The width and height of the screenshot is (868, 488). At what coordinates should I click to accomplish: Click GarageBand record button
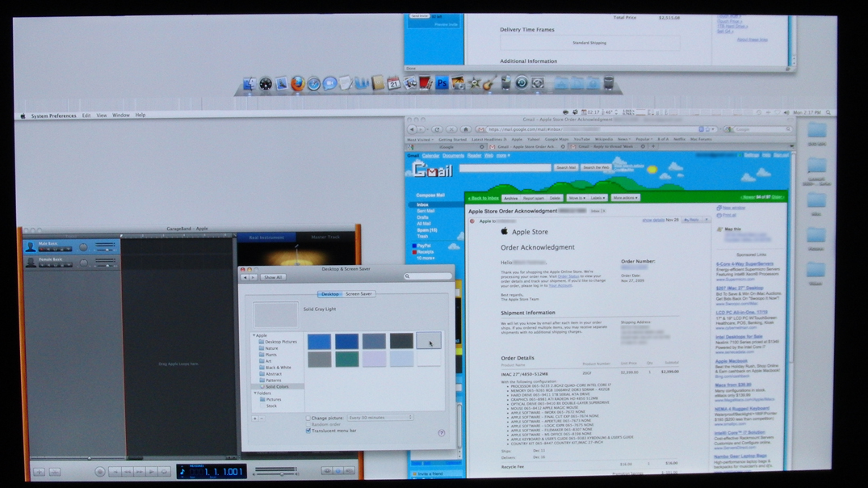[x=99, y=472]
